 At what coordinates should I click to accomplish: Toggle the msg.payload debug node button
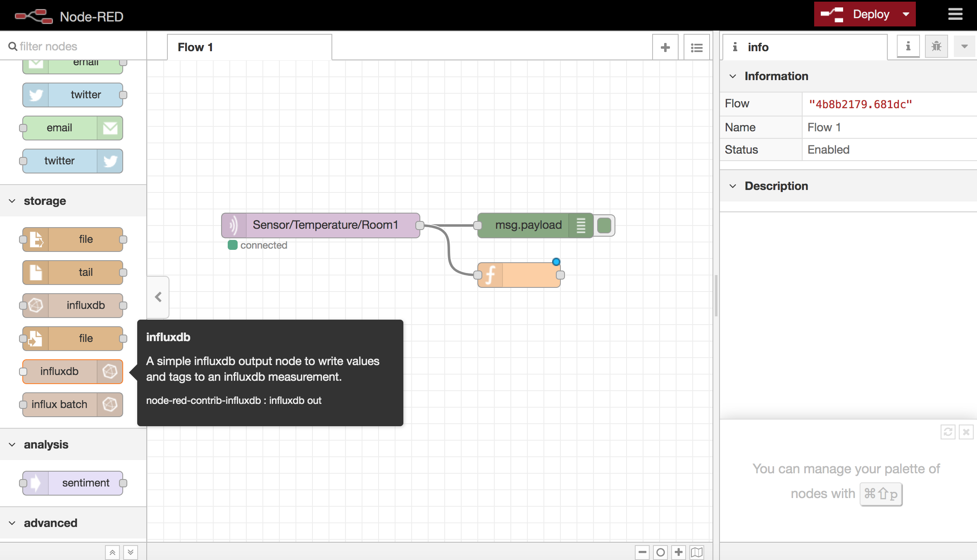click(604, 225)
